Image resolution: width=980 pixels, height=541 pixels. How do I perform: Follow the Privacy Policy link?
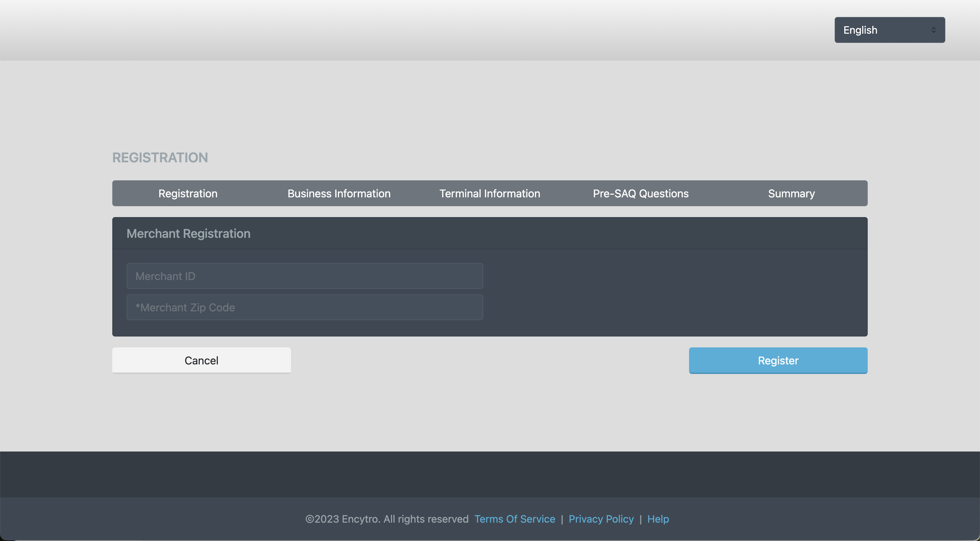coord(601,519)
